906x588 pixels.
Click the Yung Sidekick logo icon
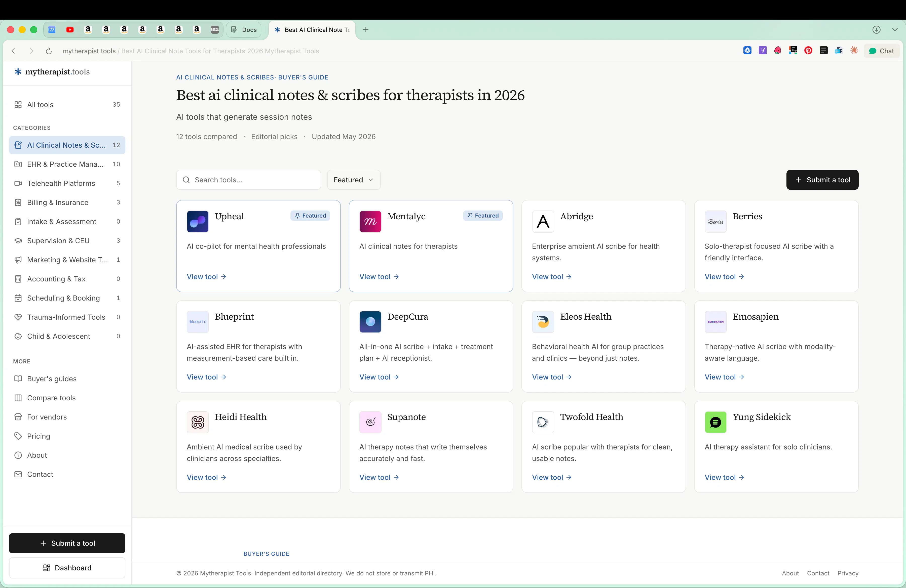pos(716,422)
